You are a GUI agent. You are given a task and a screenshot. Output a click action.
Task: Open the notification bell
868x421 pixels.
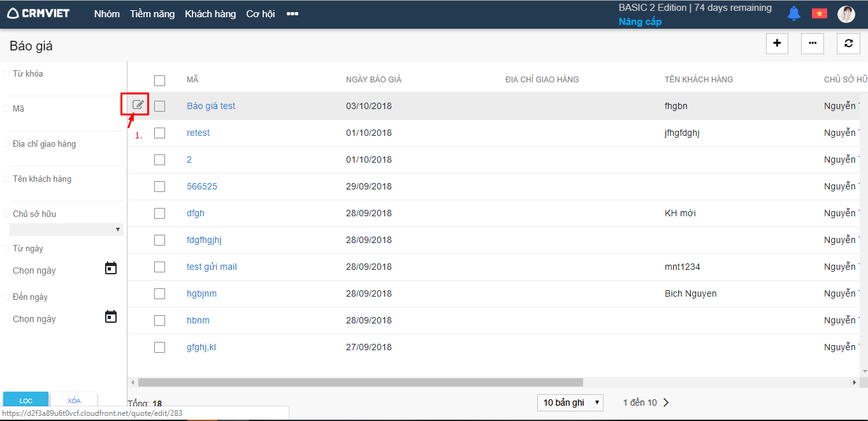pyautogui.click(x=793, y=13)
